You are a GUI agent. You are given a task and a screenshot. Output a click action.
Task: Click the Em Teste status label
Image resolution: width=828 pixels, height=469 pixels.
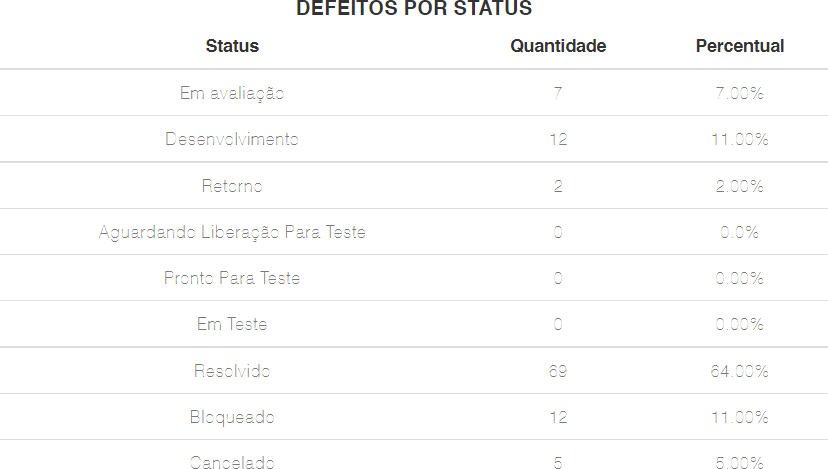[x=232, y=325]
